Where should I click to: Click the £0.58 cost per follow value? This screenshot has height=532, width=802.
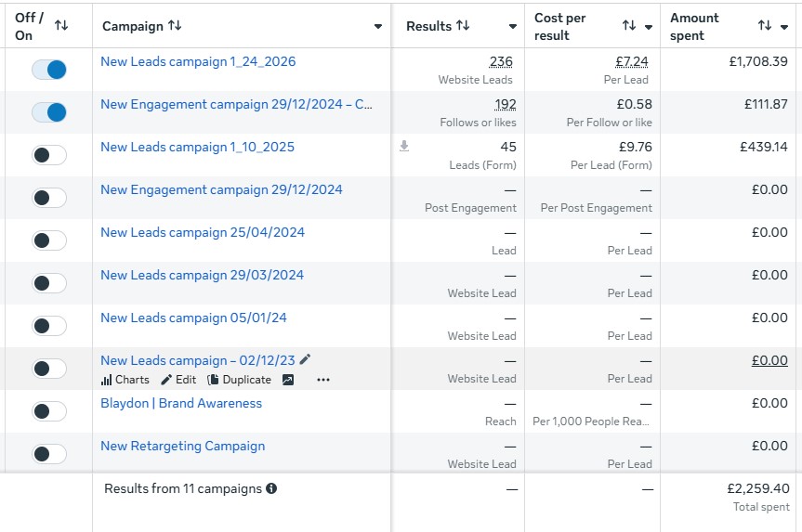coord(634,104)
